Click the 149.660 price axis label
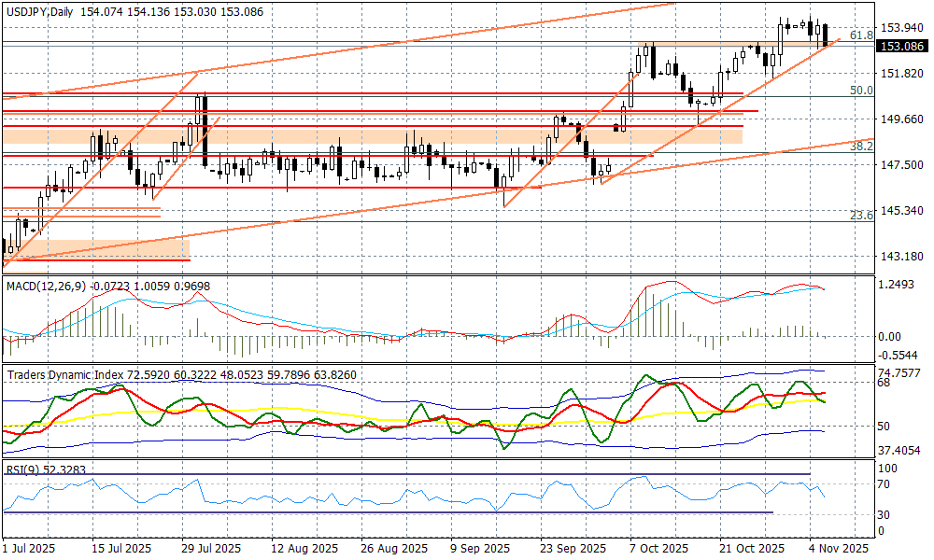The height and width of the screenshot is (560, 934). (900, 119)
